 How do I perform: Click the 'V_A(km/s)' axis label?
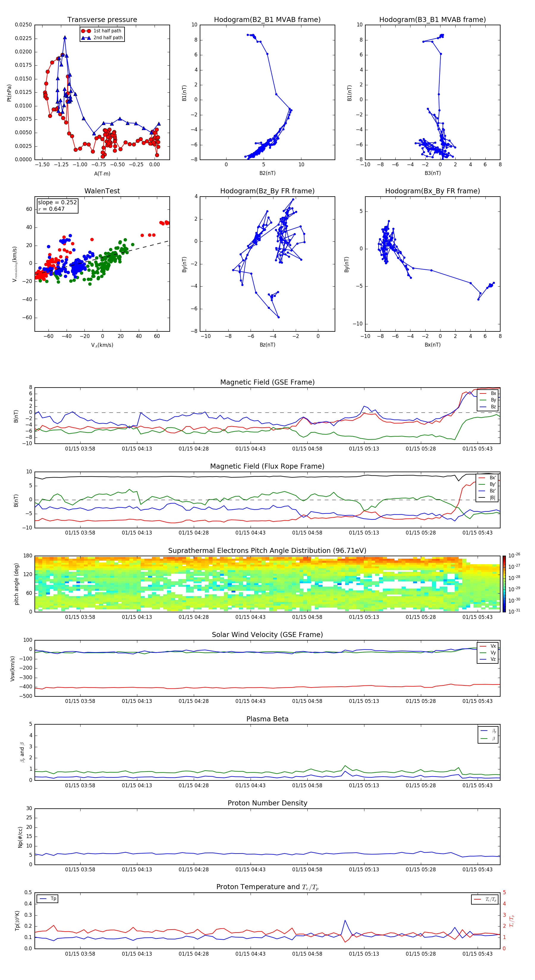tap(102, 345)
